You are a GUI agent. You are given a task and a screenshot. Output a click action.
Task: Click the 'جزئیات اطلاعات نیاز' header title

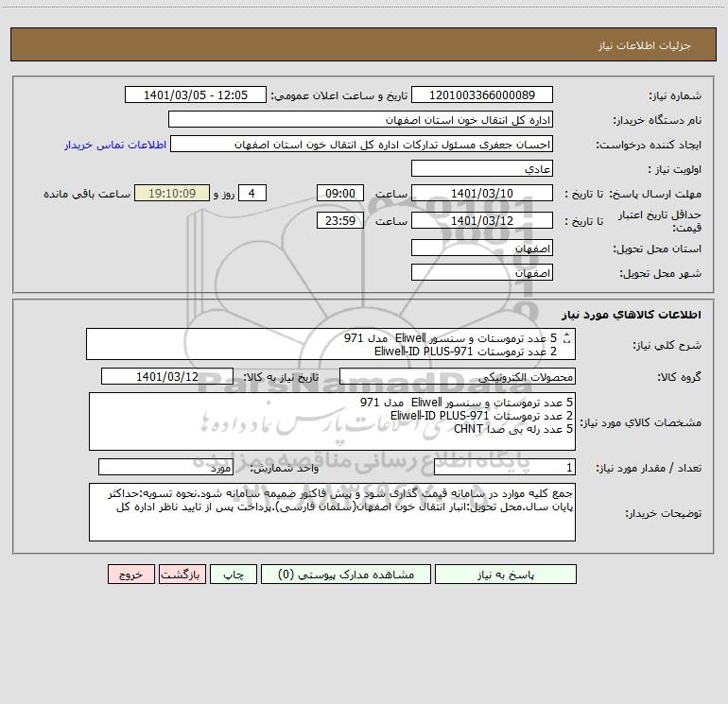point(645,45)
